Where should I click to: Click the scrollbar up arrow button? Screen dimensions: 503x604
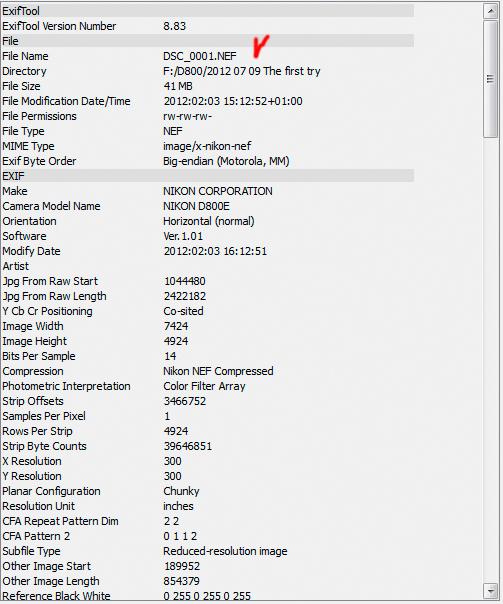[490, 11]
